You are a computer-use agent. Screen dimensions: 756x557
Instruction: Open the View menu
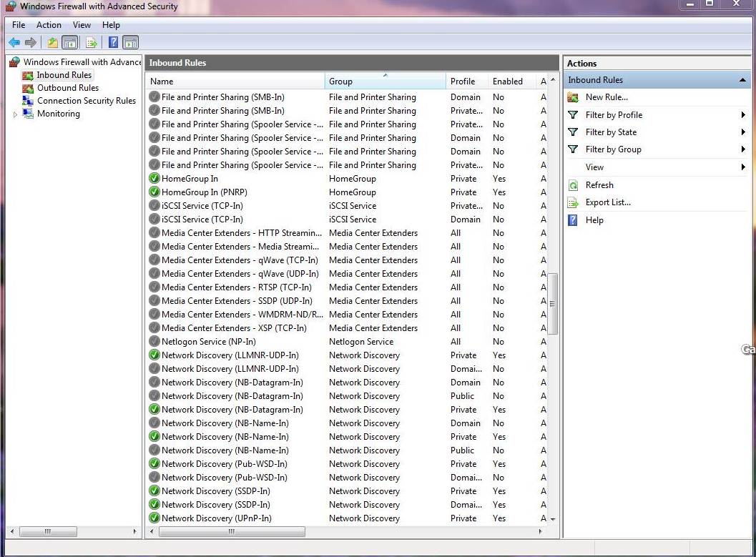point(82,25)
